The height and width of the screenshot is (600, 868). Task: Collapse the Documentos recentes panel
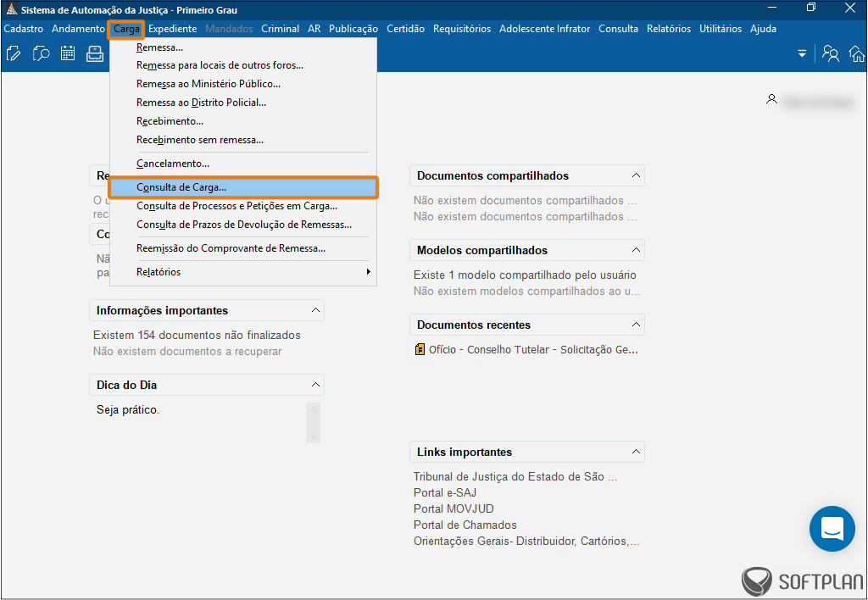pos(636,325)
